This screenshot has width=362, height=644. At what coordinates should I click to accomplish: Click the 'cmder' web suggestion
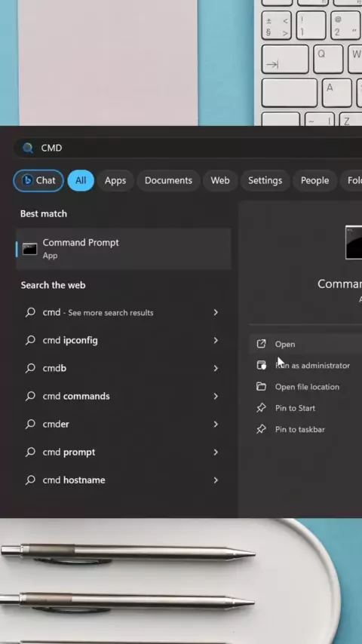point(123,425)
